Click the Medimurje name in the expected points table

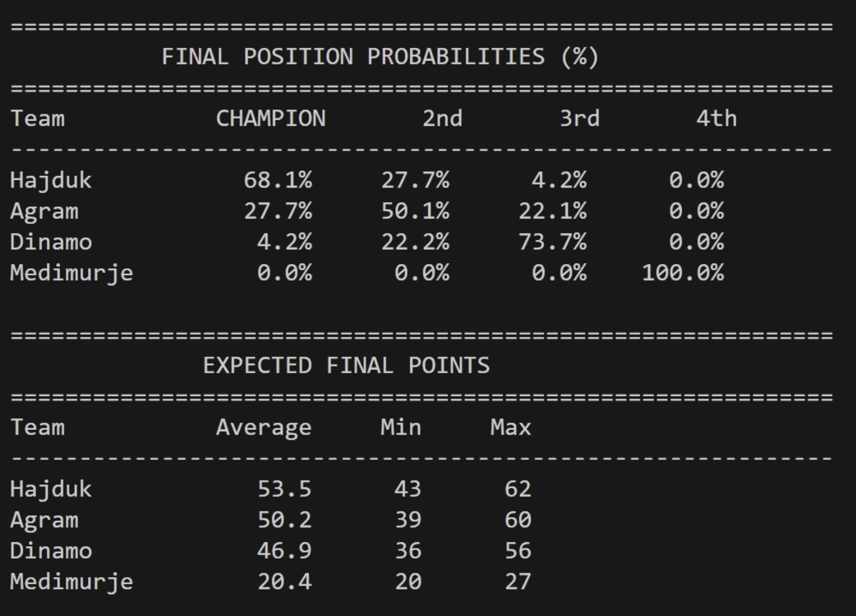pos(71,581)
